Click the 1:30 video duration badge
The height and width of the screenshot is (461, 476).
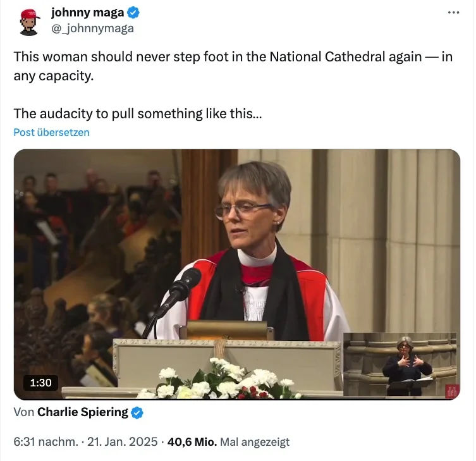(40, 382)
